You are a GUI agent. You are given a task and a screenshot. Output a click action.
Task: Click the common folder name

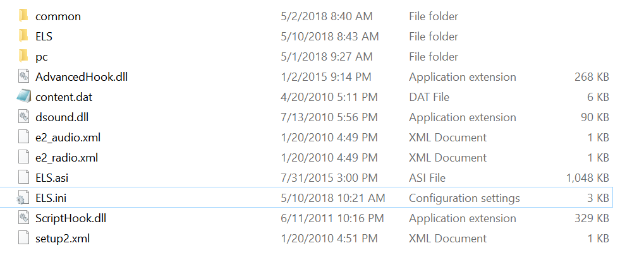pyautogui.click(x=58, y=16)
